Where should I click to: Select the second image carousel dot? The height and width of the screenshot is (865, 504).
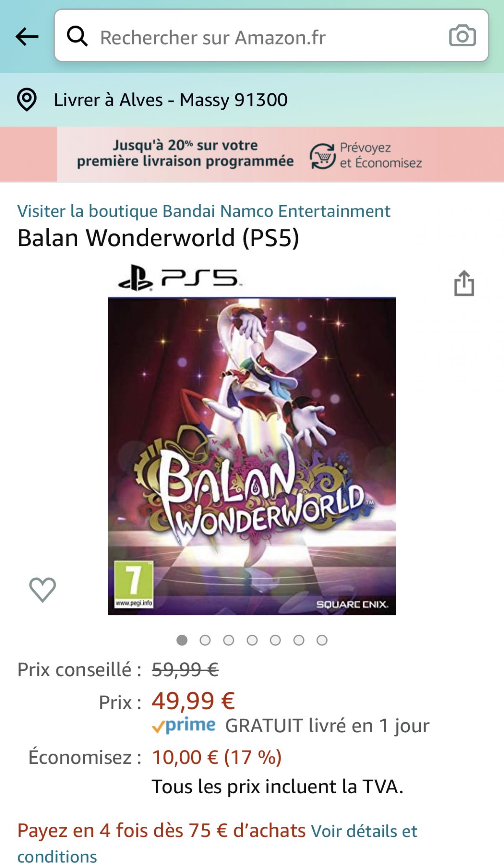point(205,640)
